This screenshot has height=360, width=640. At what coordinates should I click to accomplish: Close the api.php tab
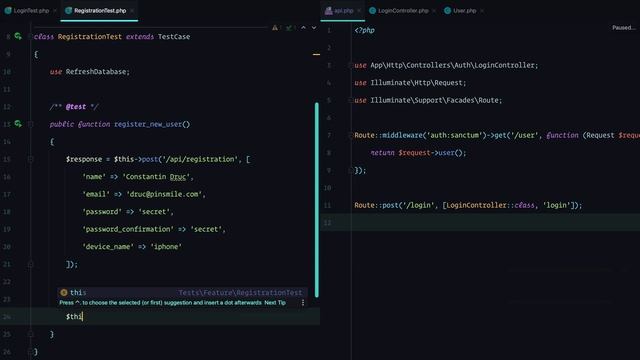coord(359,11)
